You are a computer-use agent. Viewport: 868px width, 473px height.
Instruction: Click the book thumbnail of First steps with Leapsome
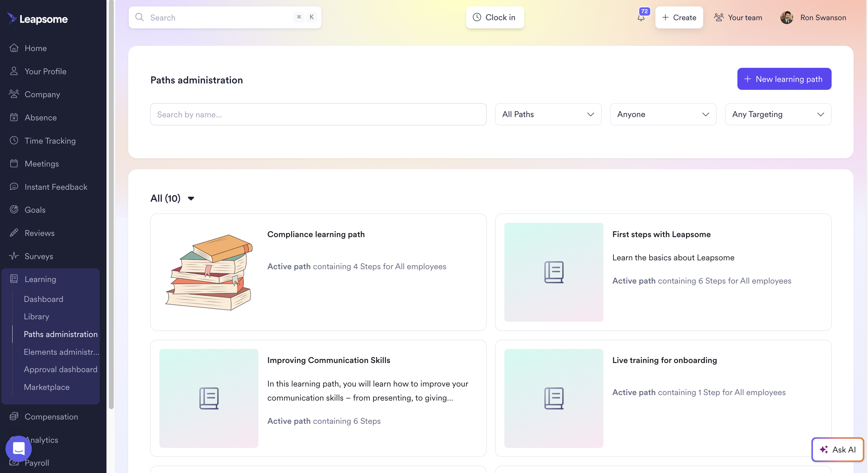tap(554, 272)
